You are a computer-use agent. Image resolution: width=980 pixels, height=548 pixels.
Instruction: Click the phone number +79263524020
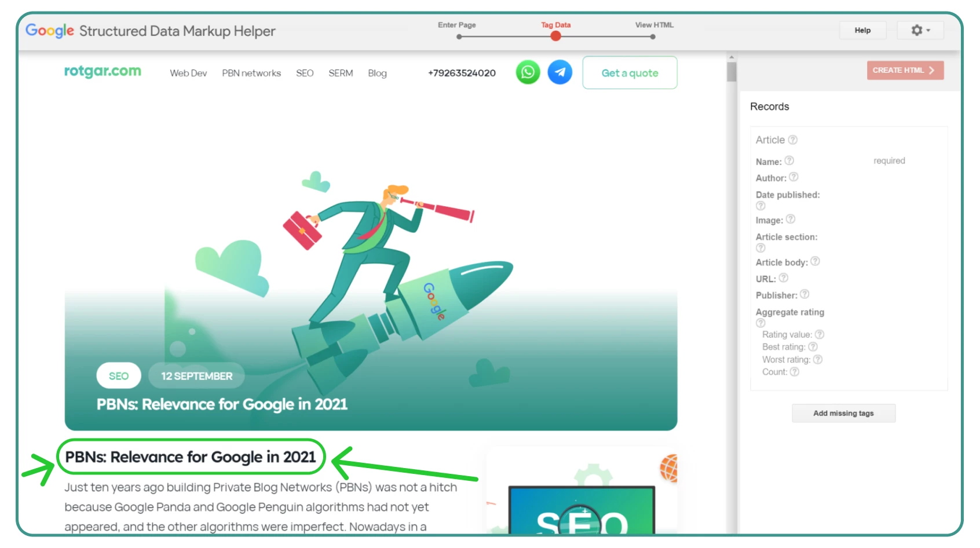(462, 73)
